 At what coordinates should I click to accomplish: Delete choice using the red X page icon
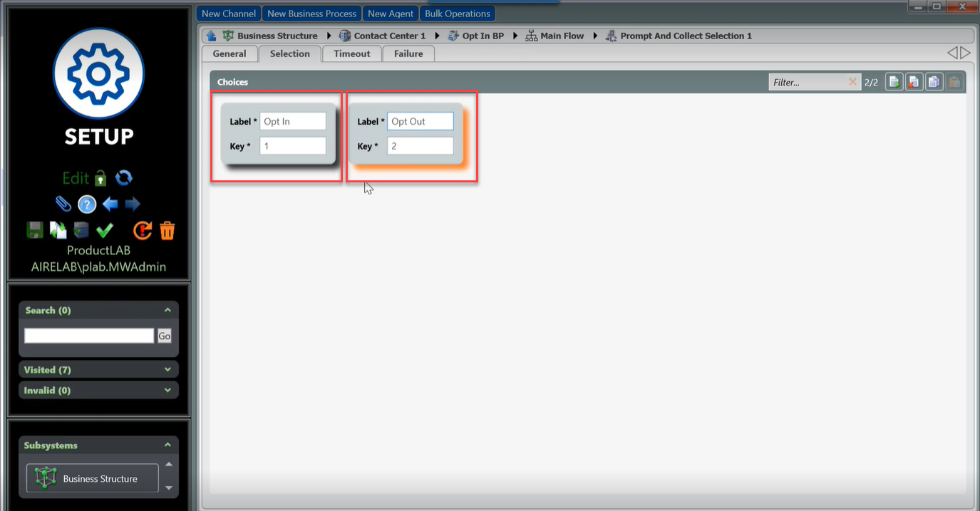914,83
